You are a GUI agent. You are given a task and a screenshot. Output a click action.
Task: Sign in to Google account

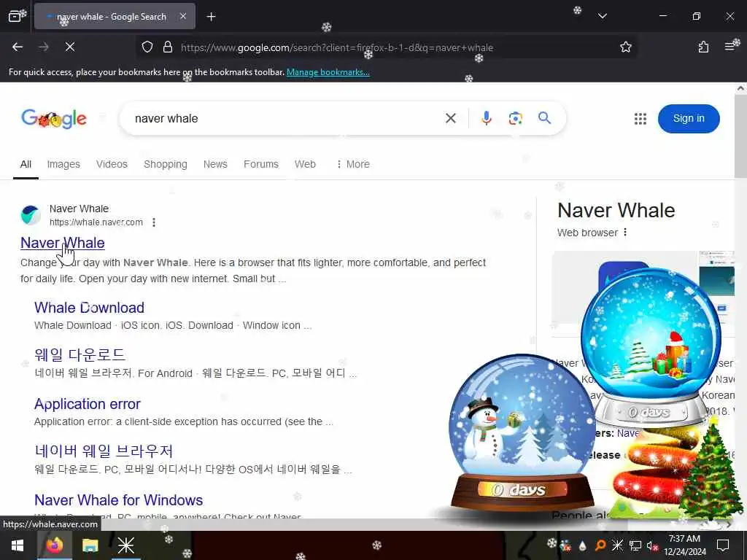(689, 119)
